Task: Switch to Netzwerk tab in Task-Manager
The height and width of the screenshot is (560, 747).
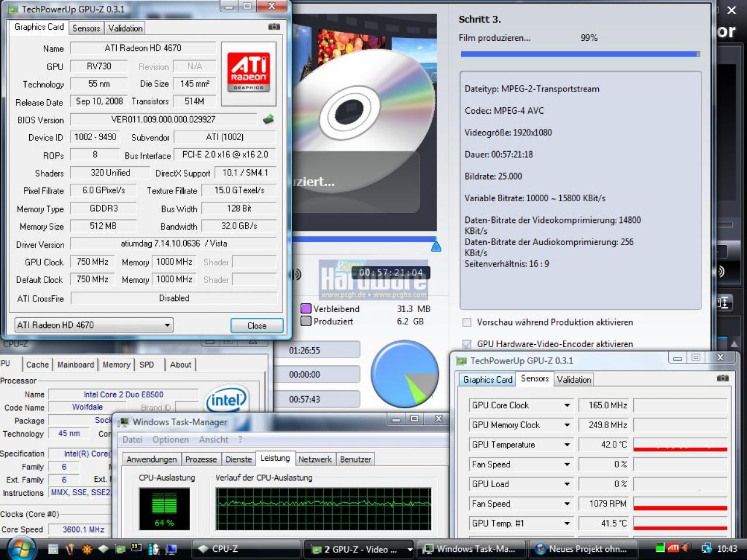Action: 315,460
